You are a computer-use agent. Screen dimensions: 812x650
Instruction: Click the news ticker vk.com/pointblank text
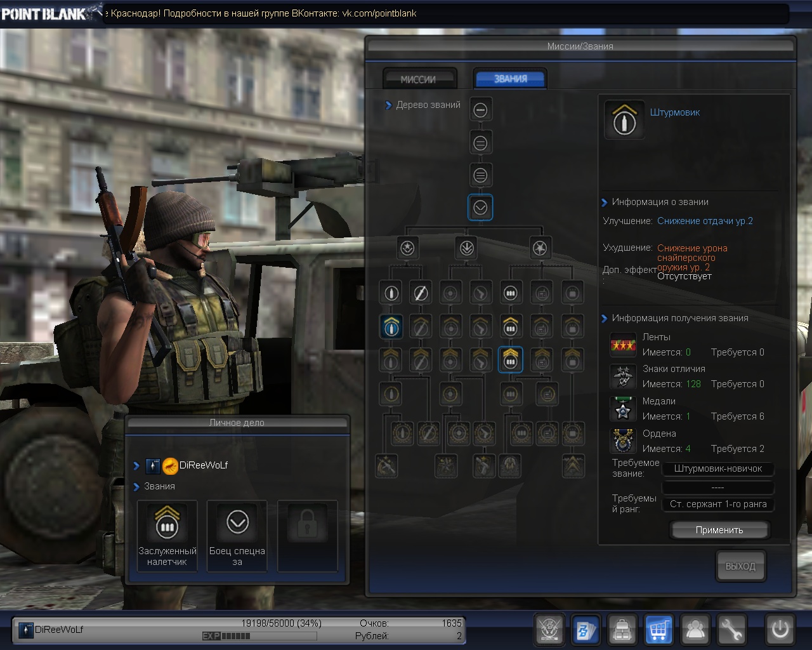379,13
